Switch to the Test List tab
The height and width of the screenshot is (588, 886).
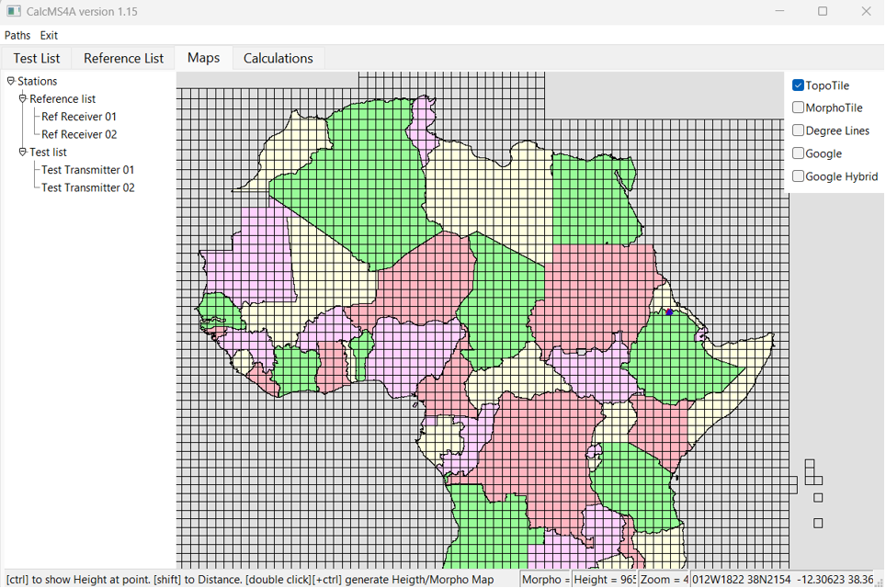click(36, 57)
